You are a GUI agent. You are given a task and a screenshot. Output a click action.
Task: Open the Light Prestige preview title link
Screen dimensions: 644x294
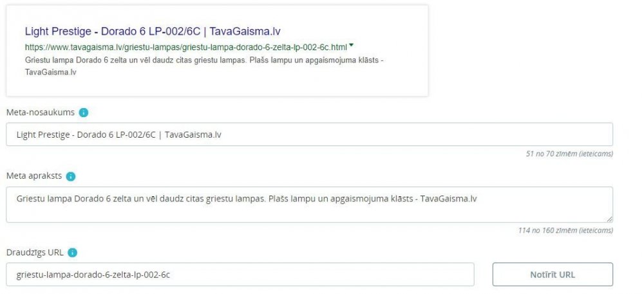[153, 32]
